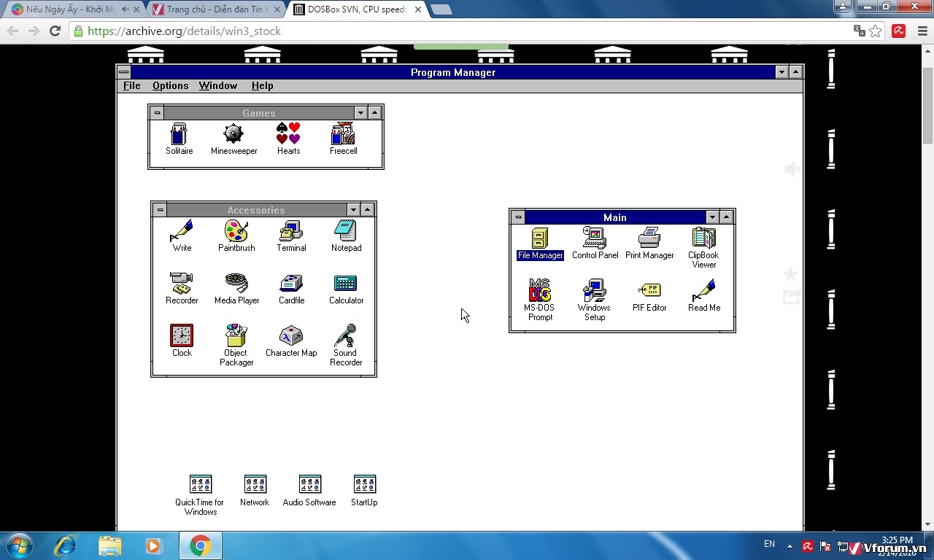Show hidden tray icons arrow
The width and height of the screenshot is (934, 560).
(790, 545)
